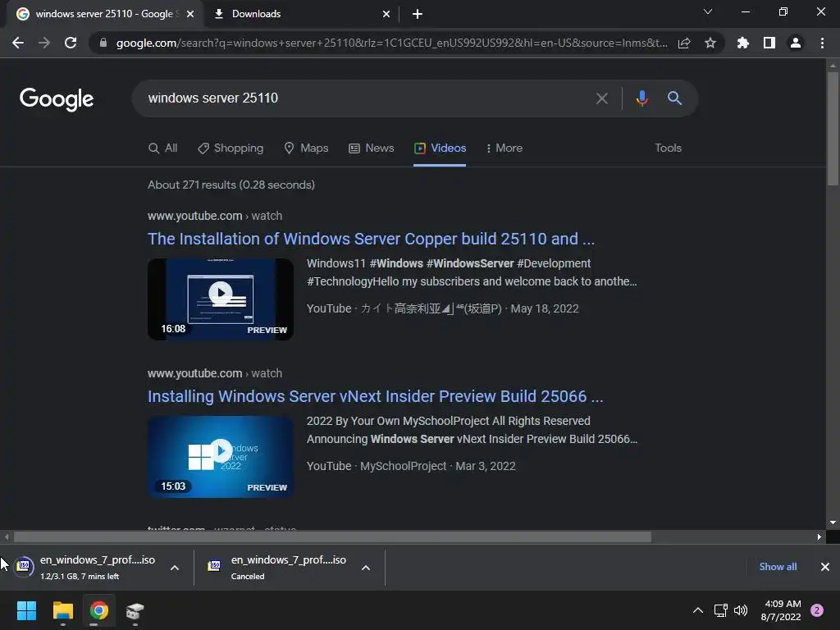The image size is (840, 630).
Task: View site information via the lock icon
Action: pos(103,43)
